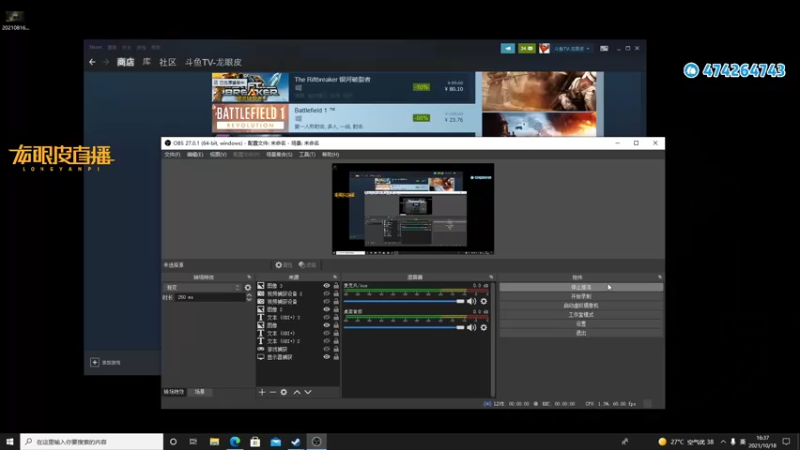This screenshot has width=800, height=450.
Task: Click 启动虚拟摄像机 button
Action: pos(581,306)
